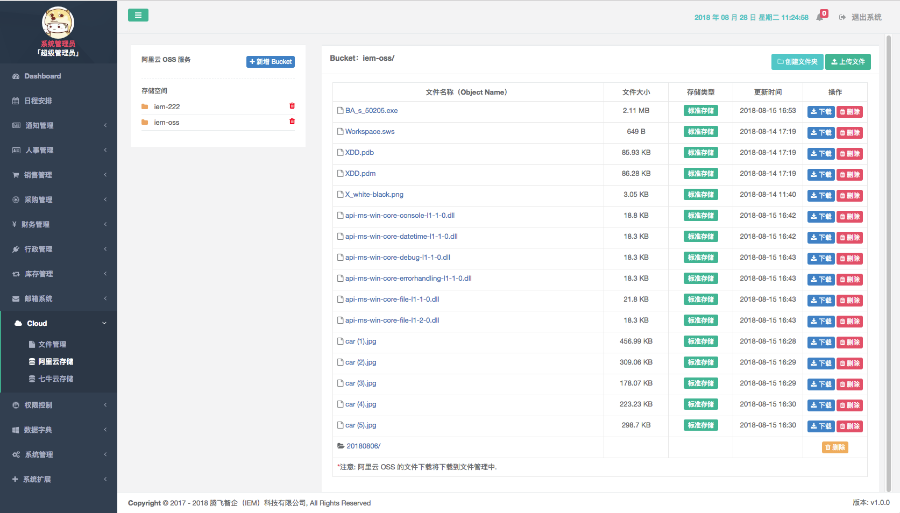Expand the 权限控制 sidebar menu

[x=58, y=405]
